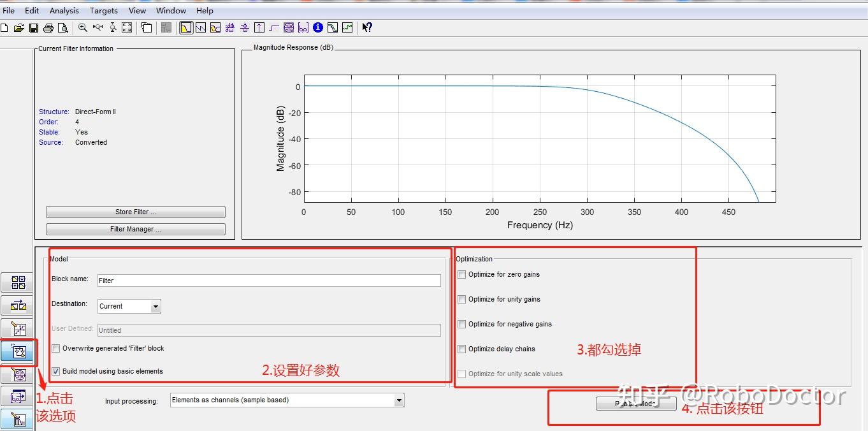Click inside the Block name field
This screenshot has width=868, height=431.
point(268,281)
